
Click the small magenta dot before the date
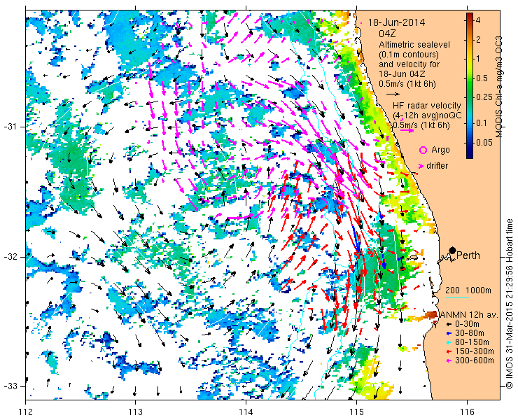[362, 23]
